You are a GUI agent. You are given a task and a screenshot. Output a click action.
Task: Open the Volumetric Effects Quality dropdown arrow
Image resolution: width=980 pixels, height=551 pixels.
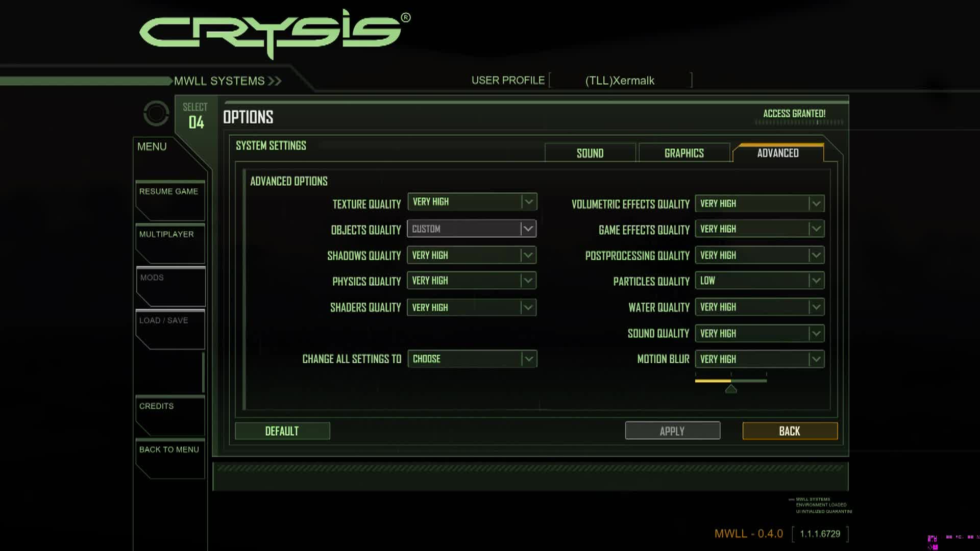[816, 204]
